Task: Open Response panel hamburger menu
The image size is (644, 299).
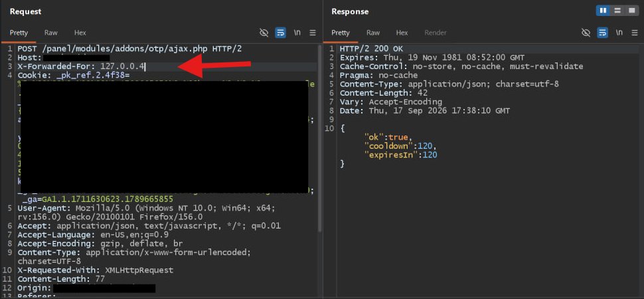Action: tap(635, 33)
